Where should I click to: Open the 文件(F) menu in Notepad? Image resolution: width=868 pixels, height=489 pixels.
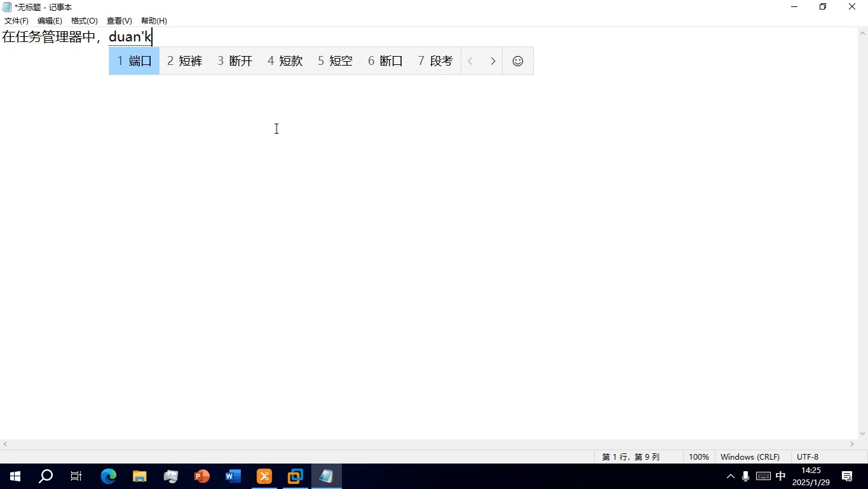16,20
